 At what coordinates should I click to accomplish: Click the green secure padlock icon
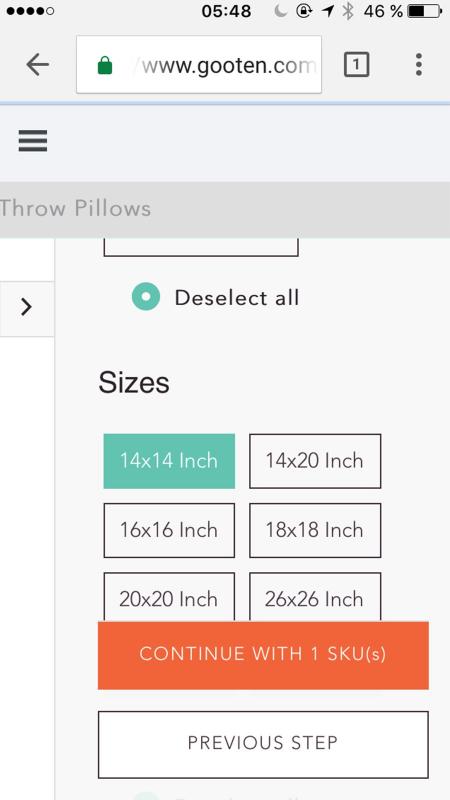pyautogui.click(x=105, y=65)
